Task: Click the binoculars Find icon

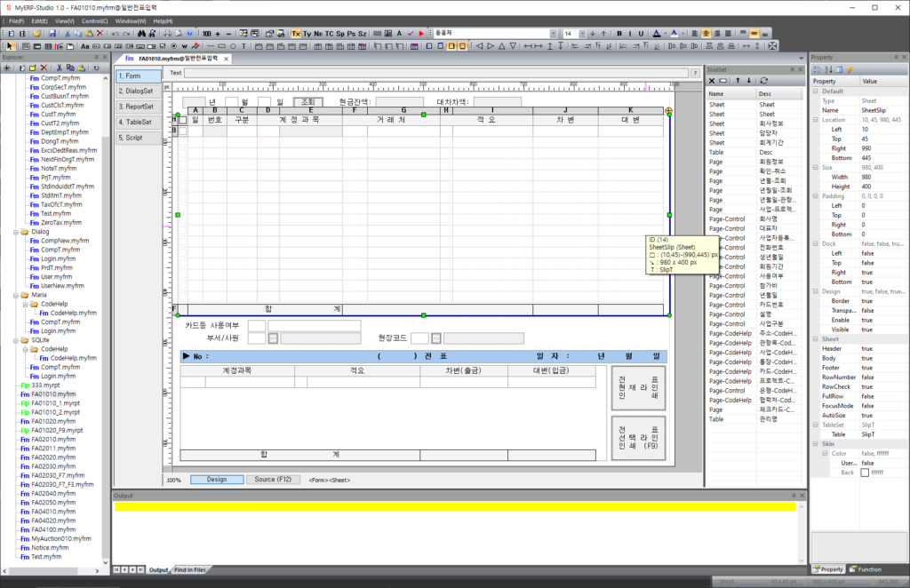Action: click(141, 34)
